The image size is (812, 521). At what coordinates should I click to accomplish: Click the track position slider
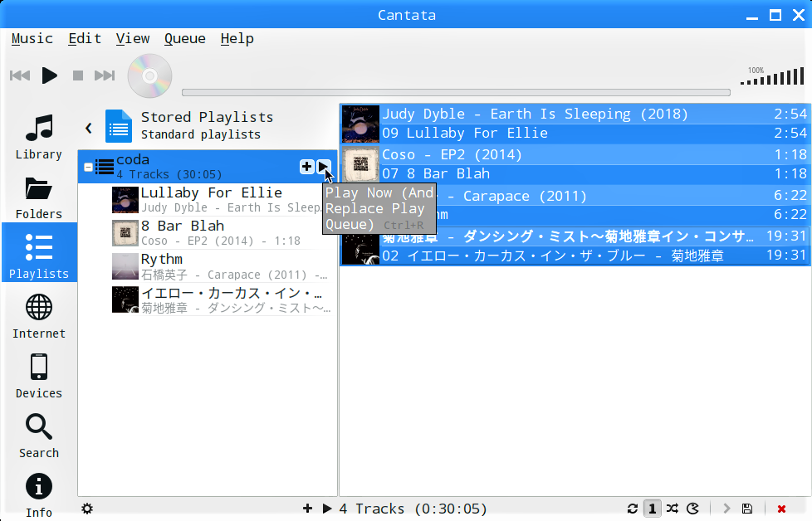pyautogui.click(x=456, y=93)
